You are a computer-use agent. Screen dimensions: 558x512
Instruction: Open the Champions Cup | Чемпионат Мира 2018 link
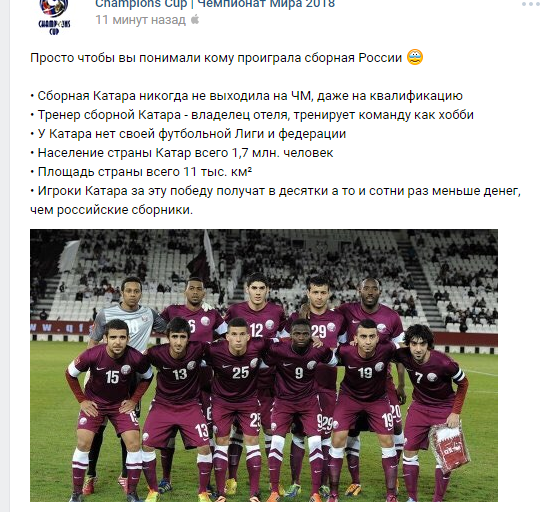[215, 4]
